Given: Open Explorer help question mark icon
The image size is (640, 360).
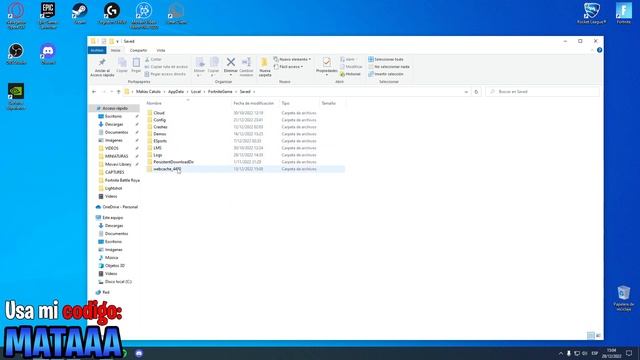Looking at the screenshot, I should coord(599,50).
